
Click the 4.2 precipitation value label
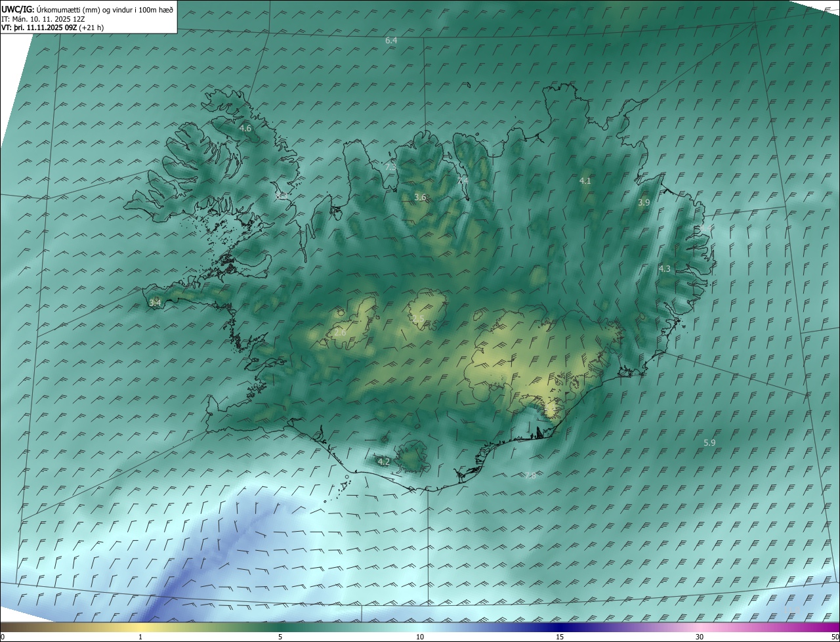click(x=384, y=462)
